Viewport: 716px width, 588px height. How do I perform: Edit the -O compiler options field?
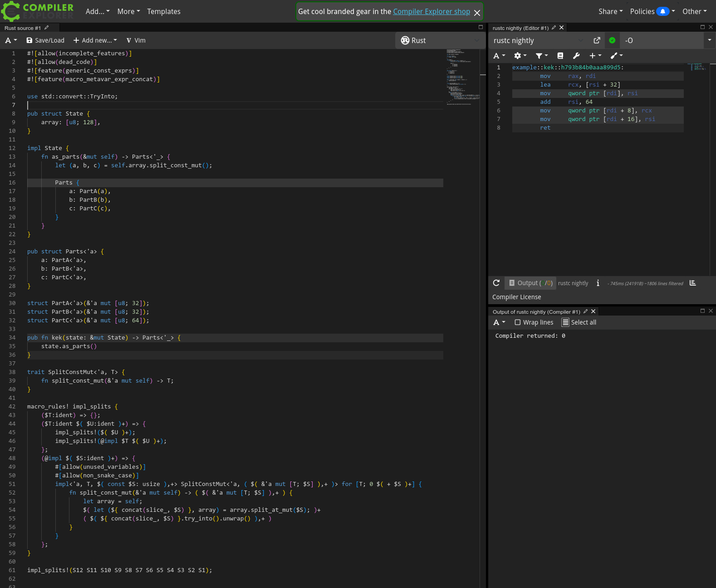662,40
